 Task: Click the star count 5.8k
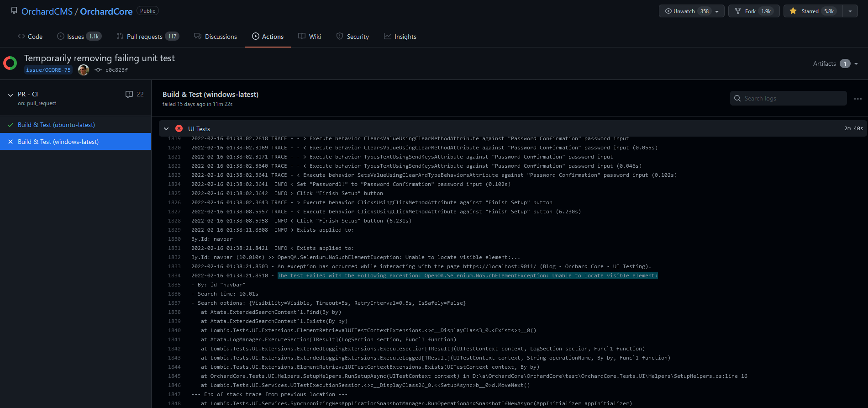coord(829,11)
